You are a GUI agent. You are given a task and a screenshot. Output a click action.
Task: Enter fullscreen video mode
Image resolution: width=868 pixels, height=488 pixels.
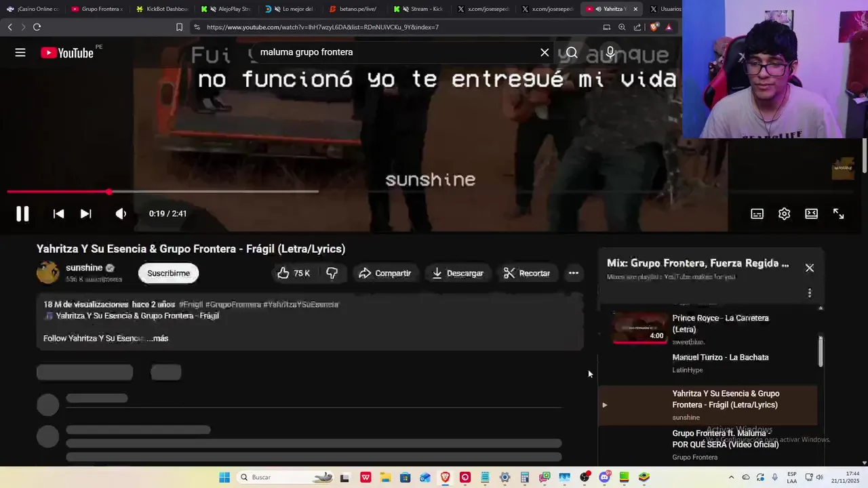[x=839, y=213]
